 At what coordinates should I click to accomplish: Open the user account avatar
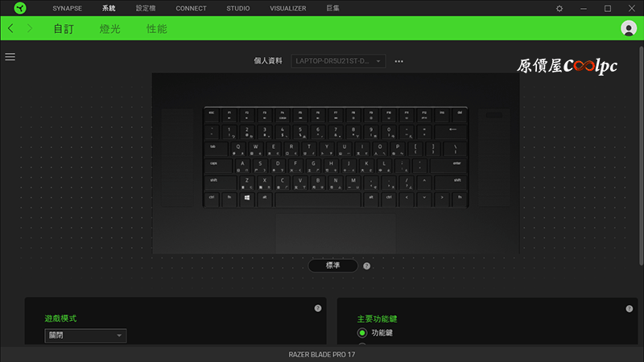pos(629,28)
